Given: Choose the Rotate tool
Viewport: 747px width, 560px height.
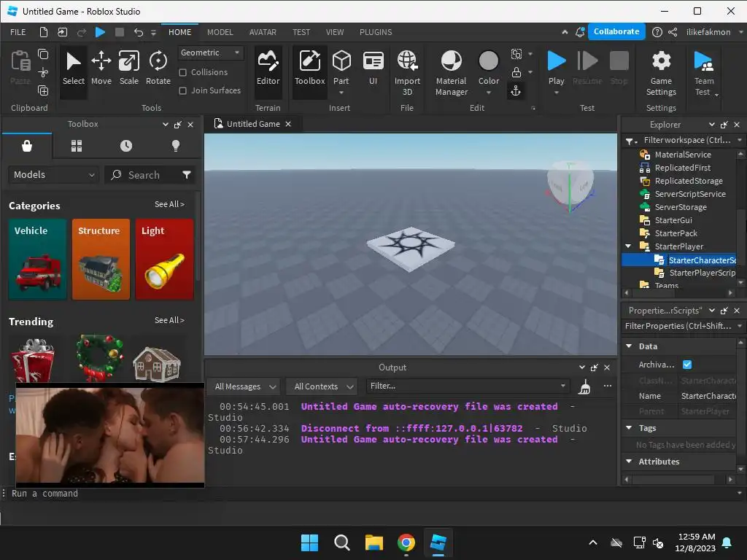Looking at the screenshot, I should tap(158, 69).
